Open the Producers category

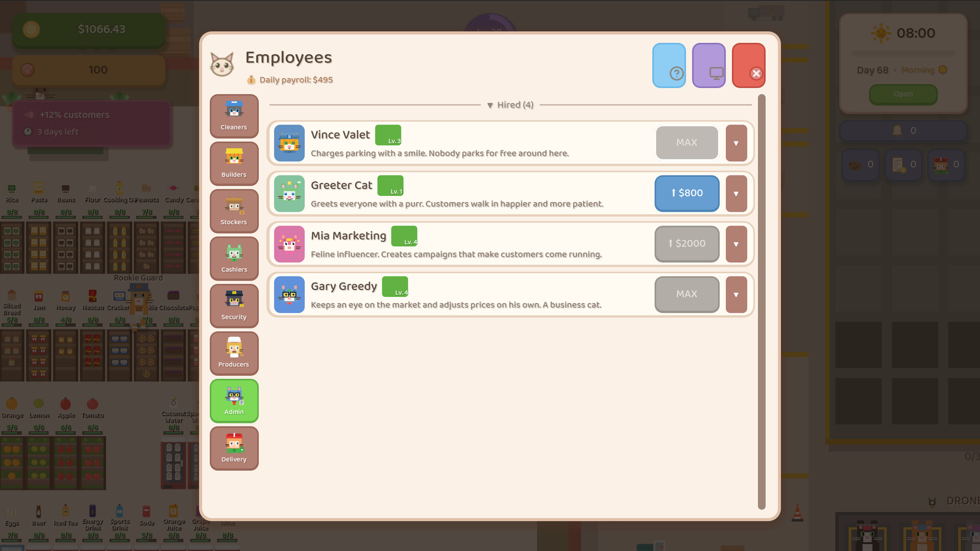point(234,353)
